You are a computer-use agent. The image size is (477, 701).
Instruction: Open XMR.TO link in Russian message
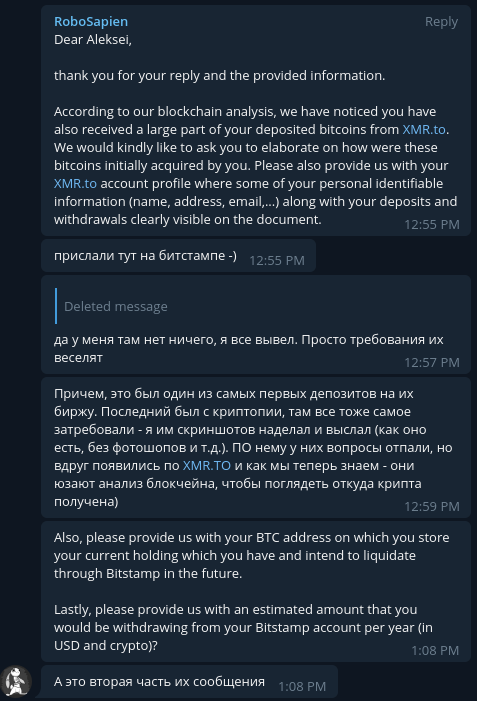(x=207, y=465)
